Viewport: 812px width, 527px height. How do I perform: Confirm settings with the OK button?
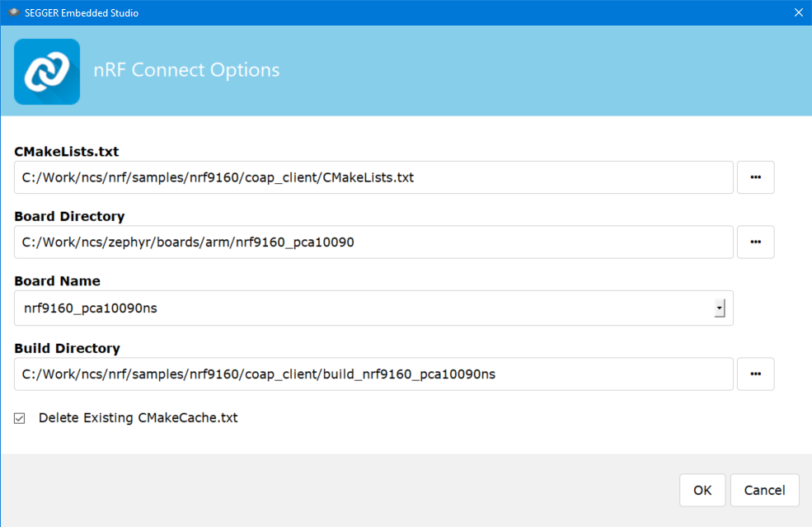click(x=702, y=490)
